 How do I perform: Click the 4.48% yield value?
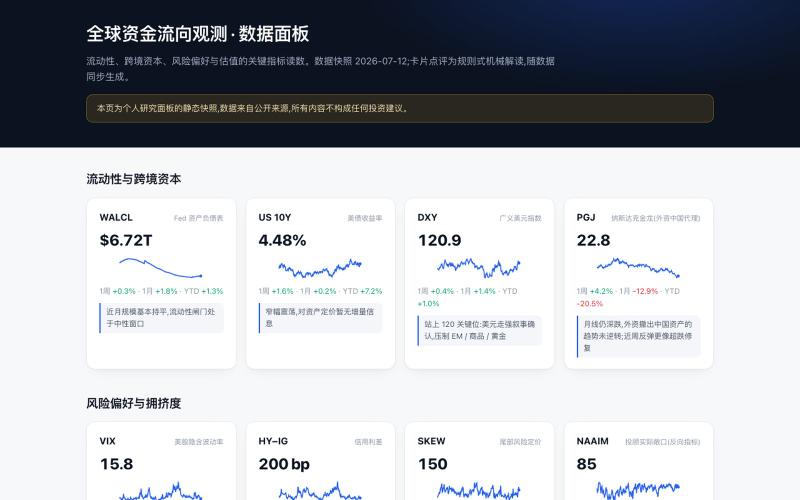(282, 240)
